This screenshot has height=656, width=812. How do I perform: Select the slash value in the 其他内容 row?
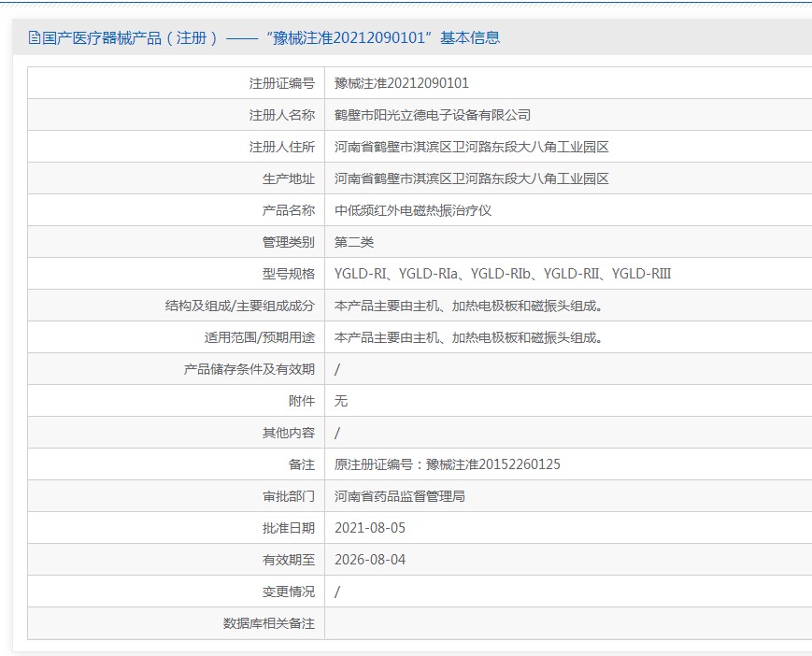(x=337, y=433)
